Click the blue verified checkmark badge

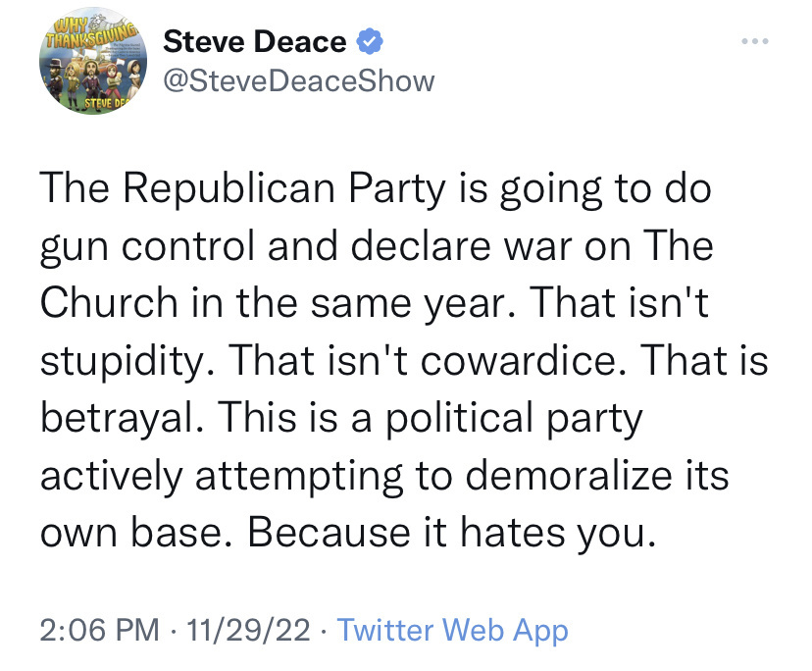click(x=368, y=42)
